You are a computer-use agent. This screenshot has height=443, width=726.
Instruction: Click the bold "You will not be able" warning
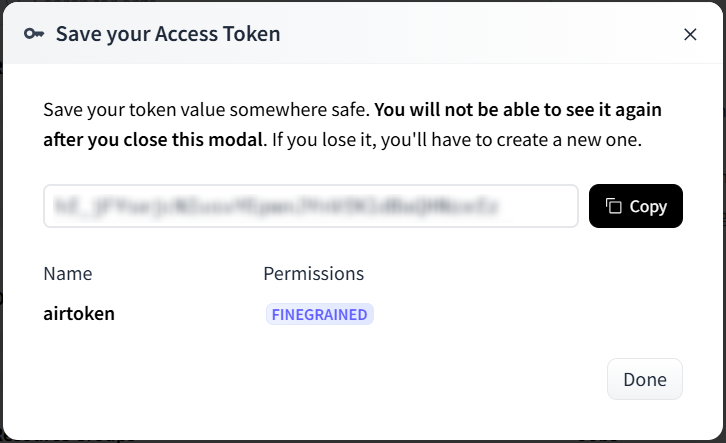pyautogui.click(x=518, y=109)
